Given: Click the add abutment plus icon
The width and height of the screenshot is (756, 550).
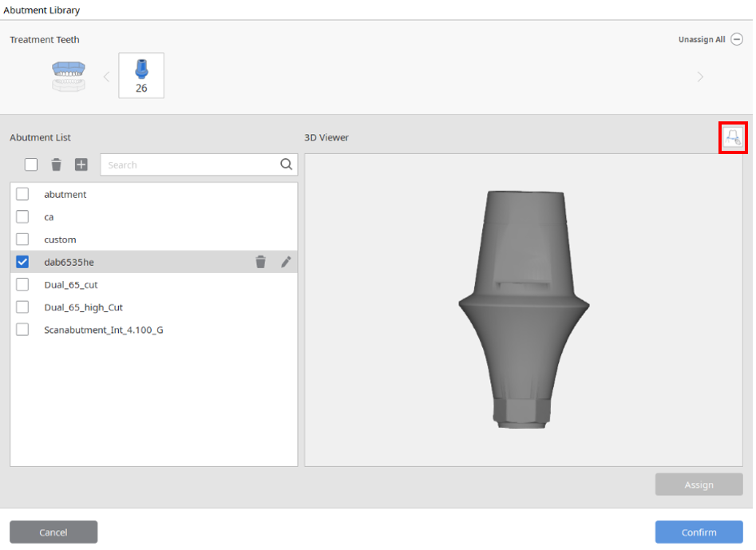Looking at the screenshot, I should 81,165.
